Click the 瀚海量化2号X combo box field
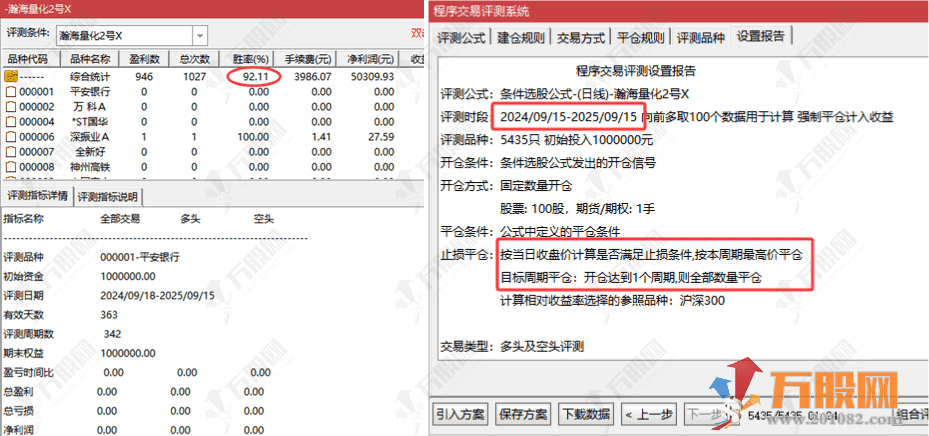 [132, 36]
